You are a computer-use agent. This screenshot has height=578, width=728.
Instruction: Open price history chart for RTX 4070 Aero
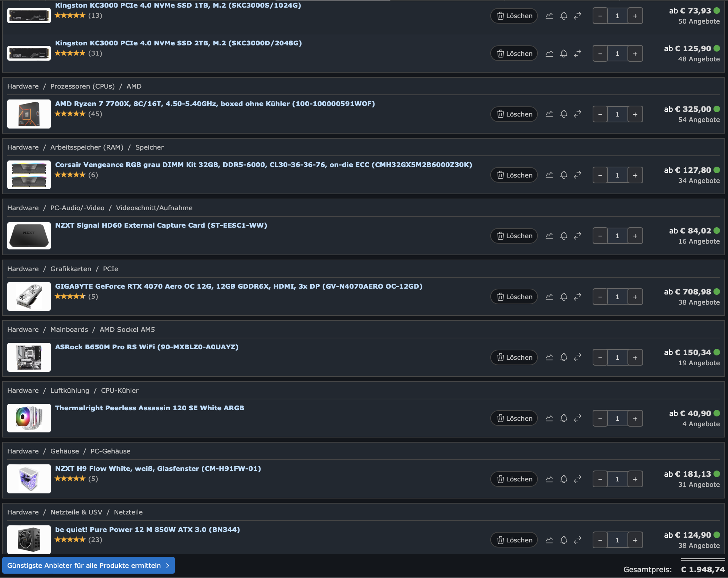click(x=549, y=297)
